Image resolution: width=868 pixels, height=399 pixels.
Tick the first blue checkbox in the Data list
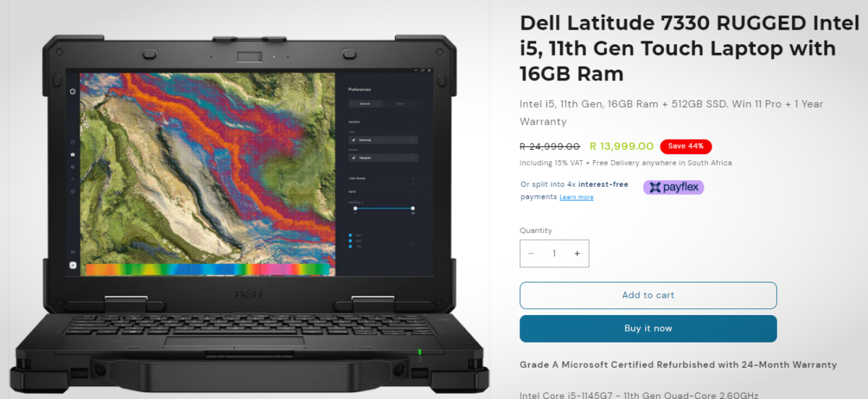[351, 235]
